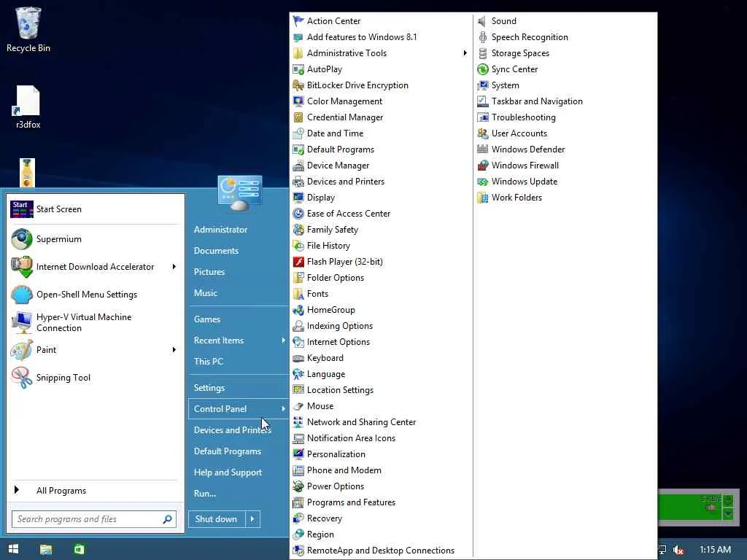Click the BitLocker Drive Encryption icon
The height and width of the screenshot is (560, 747).
pos(298,85)
